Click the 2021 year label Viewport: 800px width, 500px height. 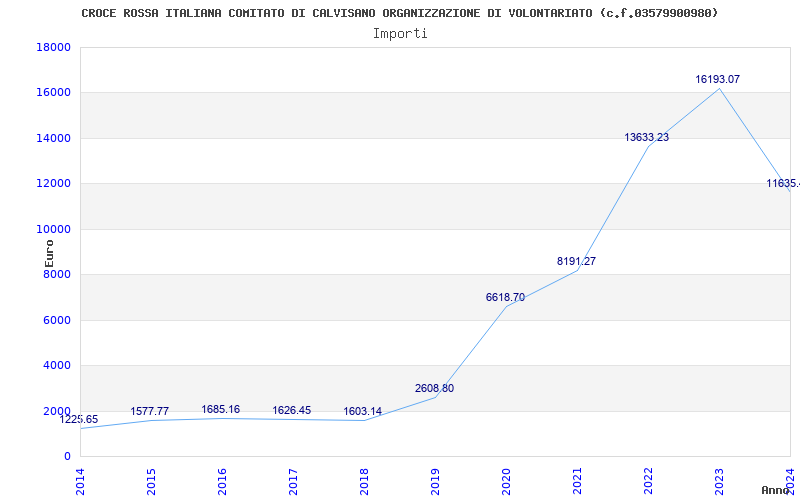click(577, 482)
